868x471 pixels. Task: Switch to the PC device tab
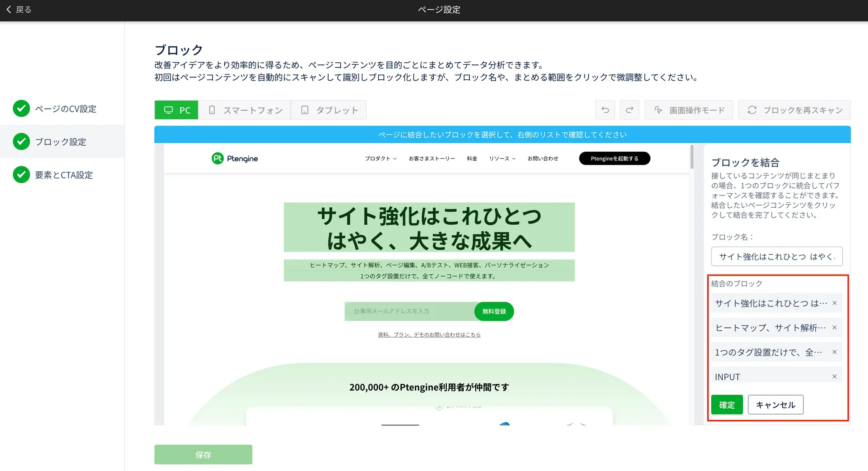(177, 110)
